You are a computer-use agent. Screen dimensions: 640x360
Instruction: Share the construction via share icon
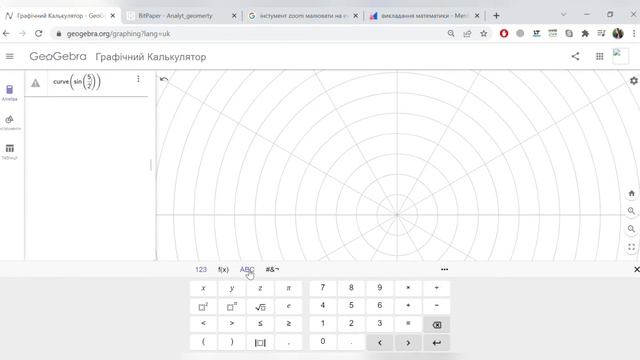(x=576, y=56)
